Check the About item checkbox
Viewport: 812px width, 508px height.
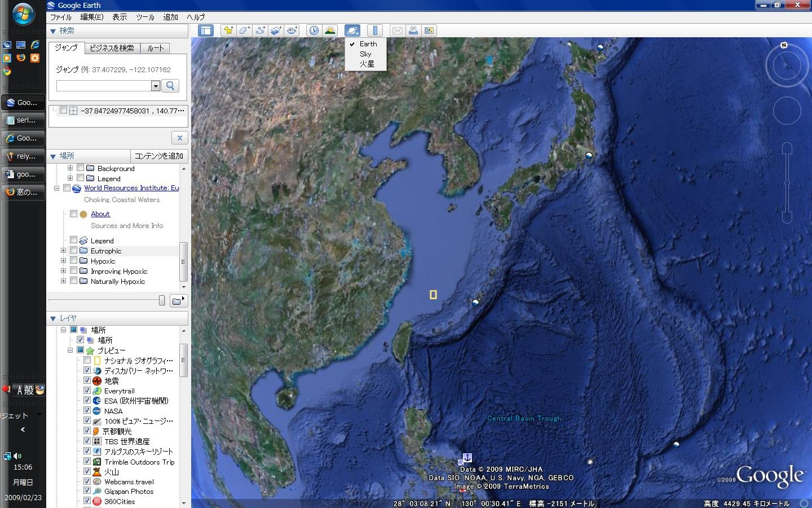pyautogui.click(x=73, y=213)
